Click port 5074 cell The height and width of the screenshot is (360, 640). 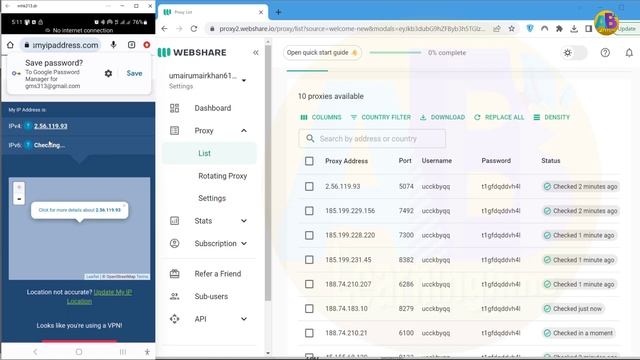(406, 187)
